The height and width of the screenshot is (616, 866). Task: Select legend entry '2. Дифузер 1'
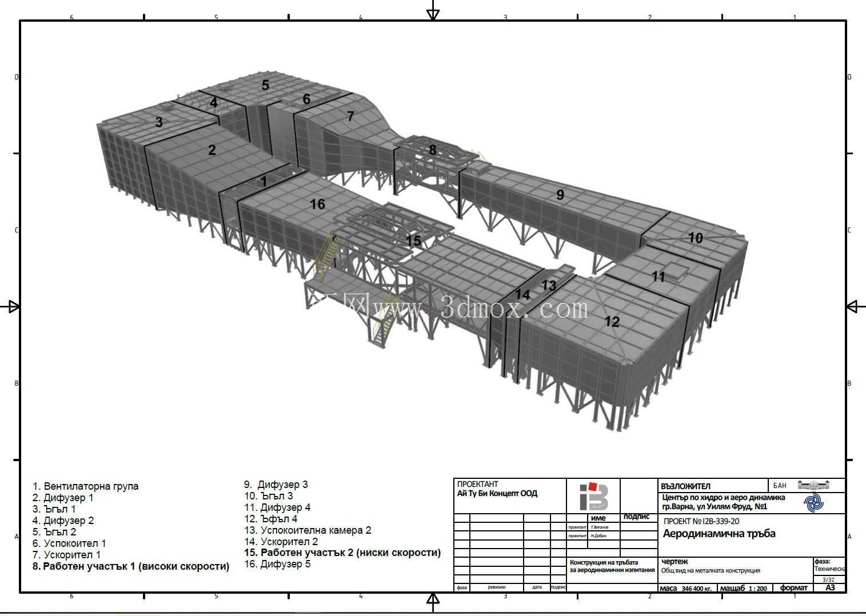[63, 498]
